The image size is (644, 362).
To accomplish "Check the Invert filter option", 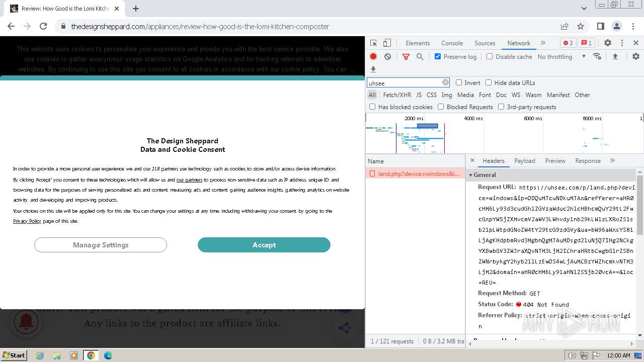I will [459, 82].
